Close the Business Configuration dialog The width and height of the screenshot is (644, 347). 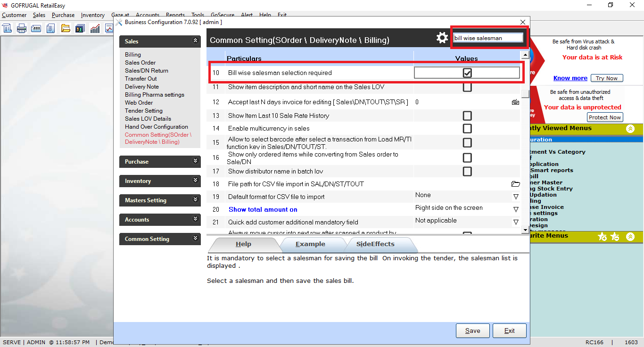(523, 22)
